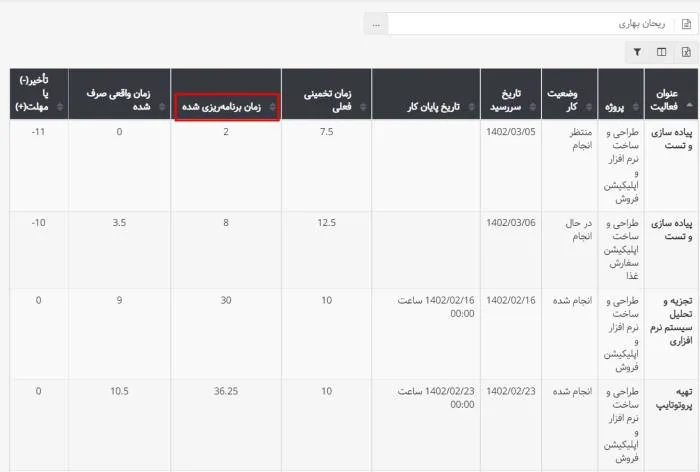700x472 pixels.
Task: Open the ellipsis button of the name field
Action: pos(376,24)
